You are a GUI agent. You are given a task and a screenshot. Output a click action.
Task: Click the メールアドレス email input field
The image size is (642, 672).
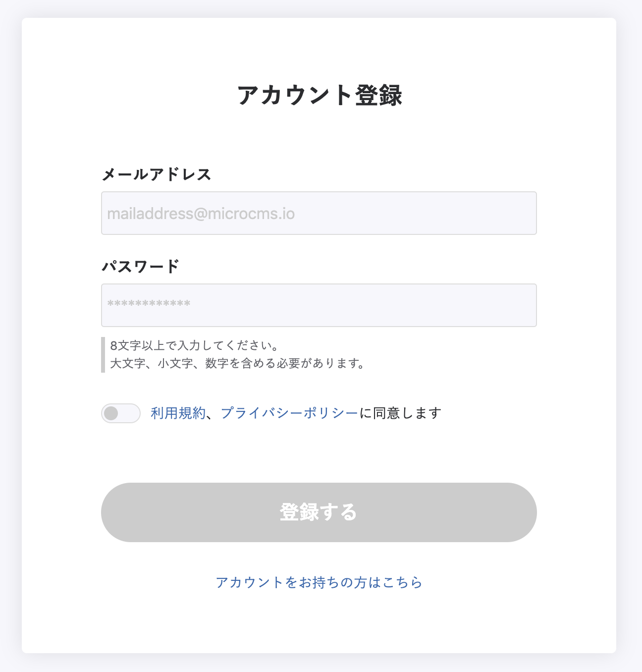click(x=319, y=213)
